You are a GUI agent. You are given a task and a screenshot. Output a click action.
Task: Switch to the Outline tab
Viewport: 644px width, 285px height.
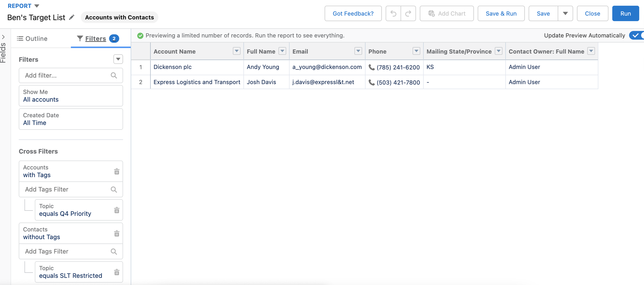pyautogui.click(x=32, y=39)
